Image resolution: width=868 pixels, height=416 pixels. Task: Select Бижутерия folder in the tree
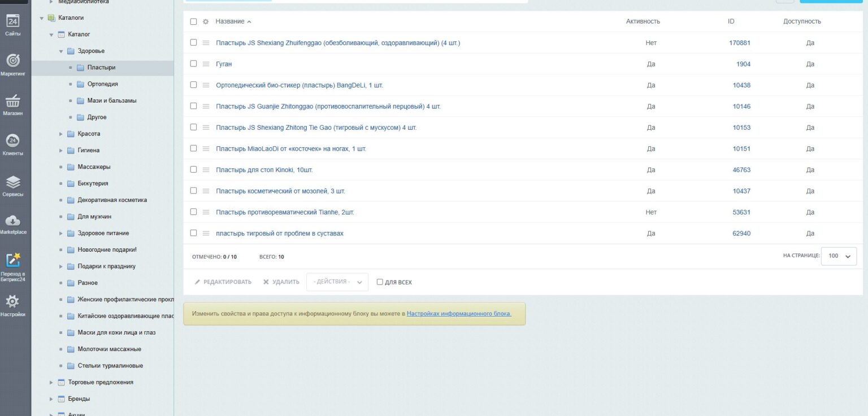pos(93,183)
